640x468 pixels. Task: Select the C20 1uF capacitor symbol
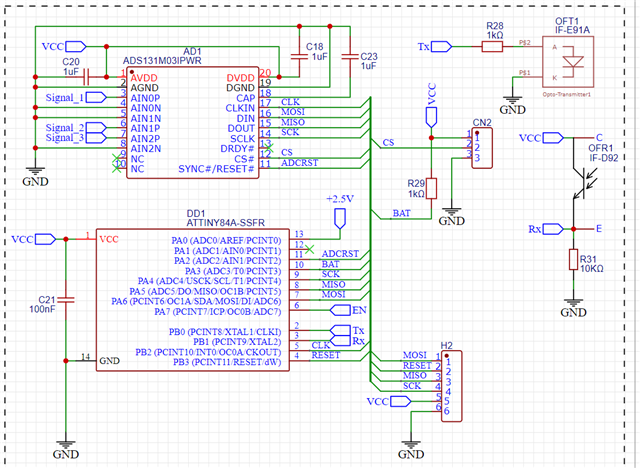(87, 77)
